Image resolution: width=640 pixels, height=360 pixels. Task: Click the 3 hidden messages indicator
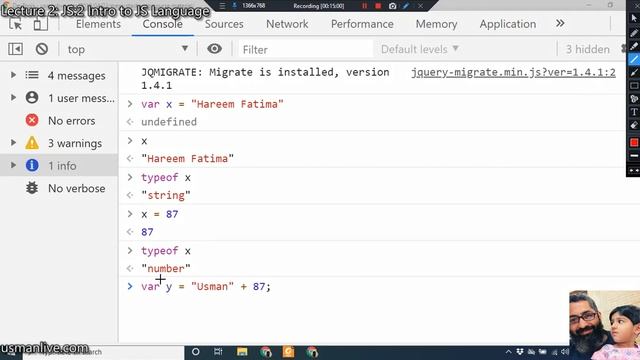[x=587, y=49]
